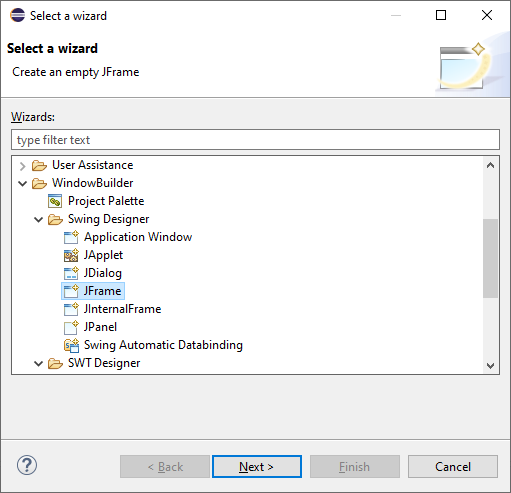Select the Swing Designer label
511x493 pixels.
tap(108, 219)
